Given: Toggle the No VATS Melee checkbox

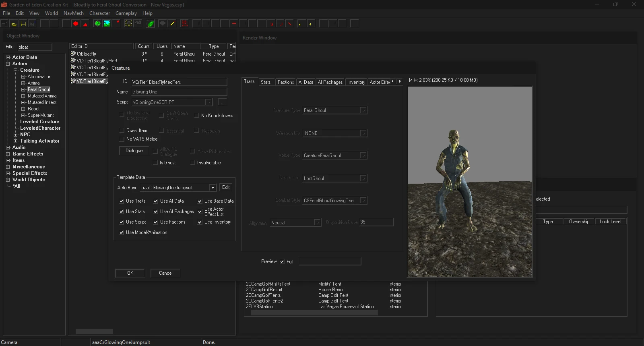Looking at the screenshot, I should [x=122, y=139].
